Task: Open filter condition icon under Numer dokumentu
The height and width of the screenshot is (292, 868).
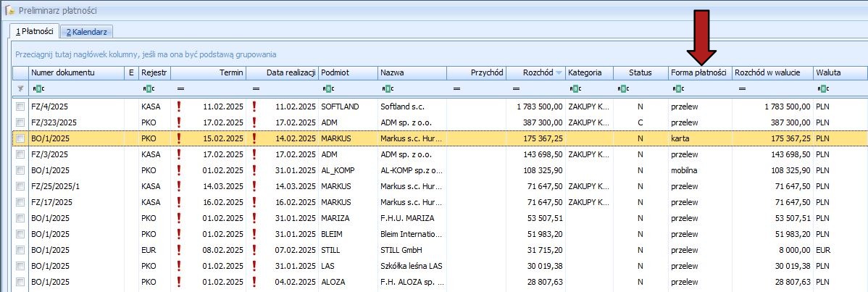Action: click(38, 88)
